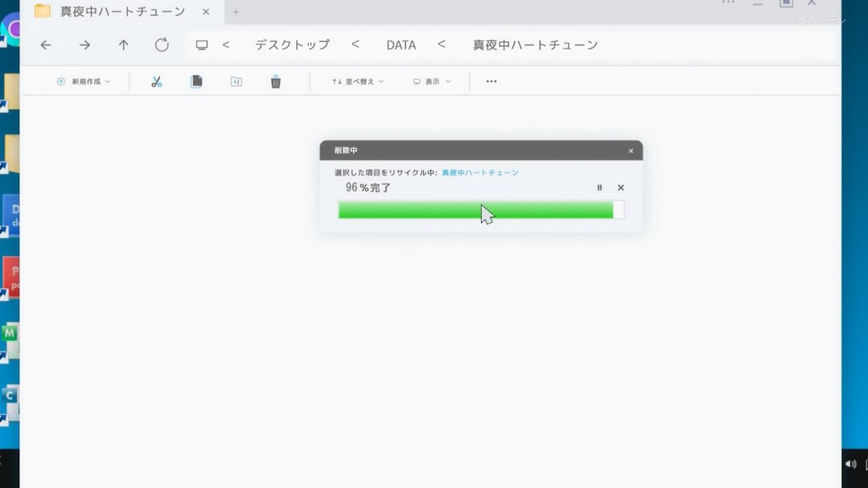Screen dimensions: 868x488
Task: Expand the 並べ替え sort dropdown
Action: click(x=357, y=82)
